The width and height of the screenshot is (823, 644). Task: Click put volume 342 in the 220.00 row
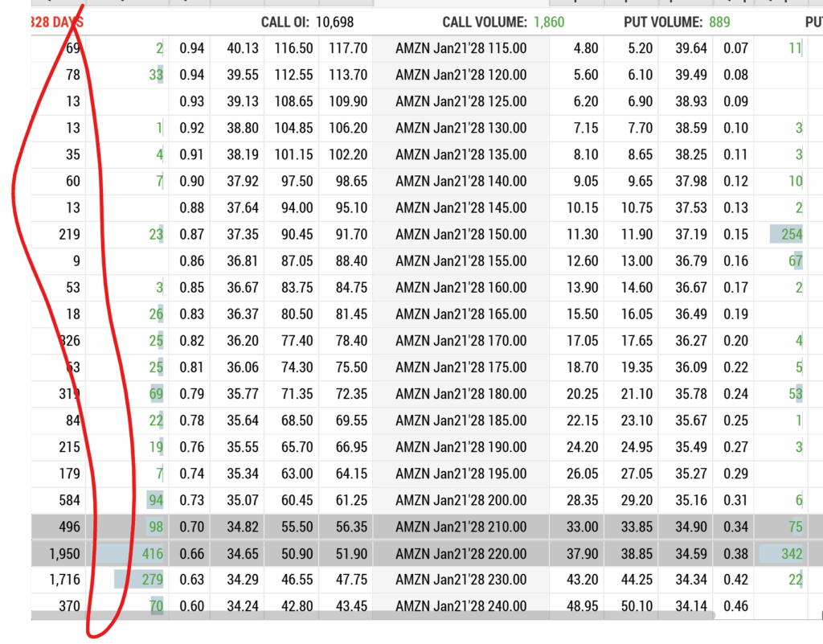pos(792,554)
